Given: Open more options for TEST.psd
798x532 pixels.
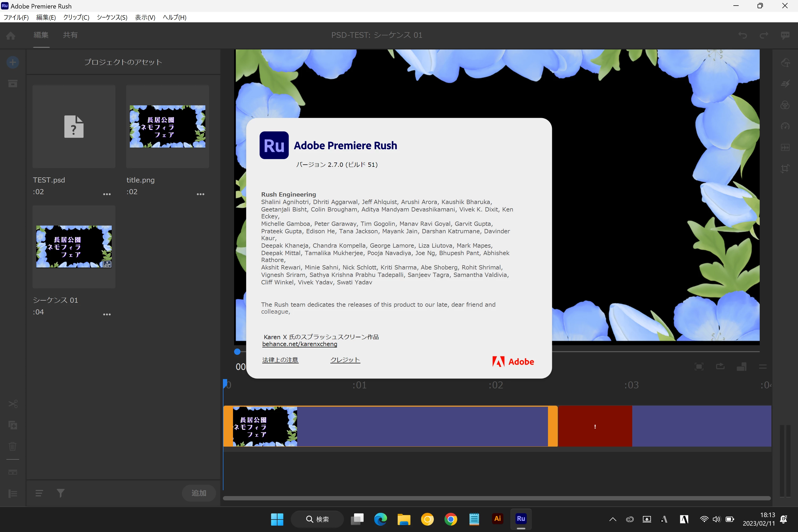Looking at the screenshot, I should 107,194.
